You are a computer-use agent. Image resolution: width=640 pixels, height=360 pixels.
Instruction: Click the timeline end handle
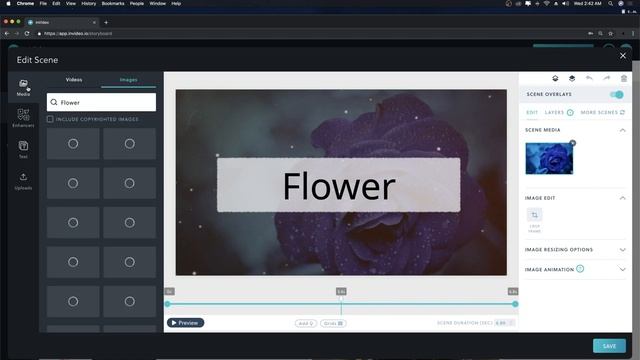click(515, 304)
